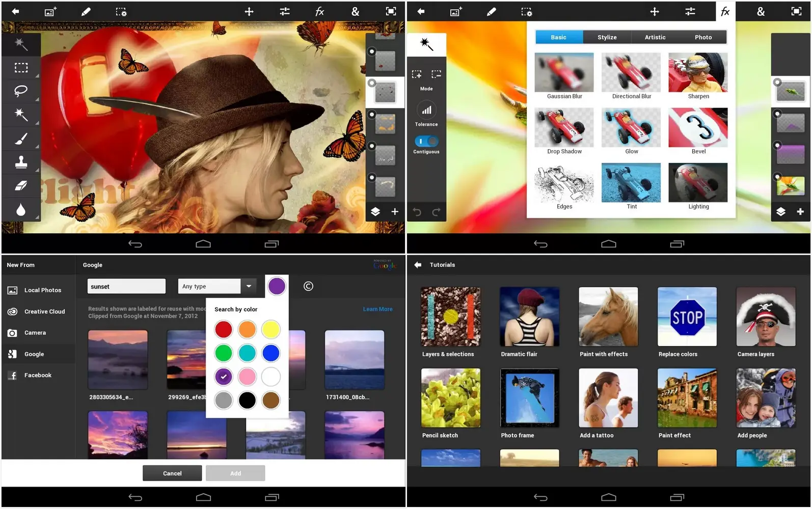This screenshot has height=509, width=812.
Task: Toggle visibility of the purple gradient layer
Action: tap(777, 145)
